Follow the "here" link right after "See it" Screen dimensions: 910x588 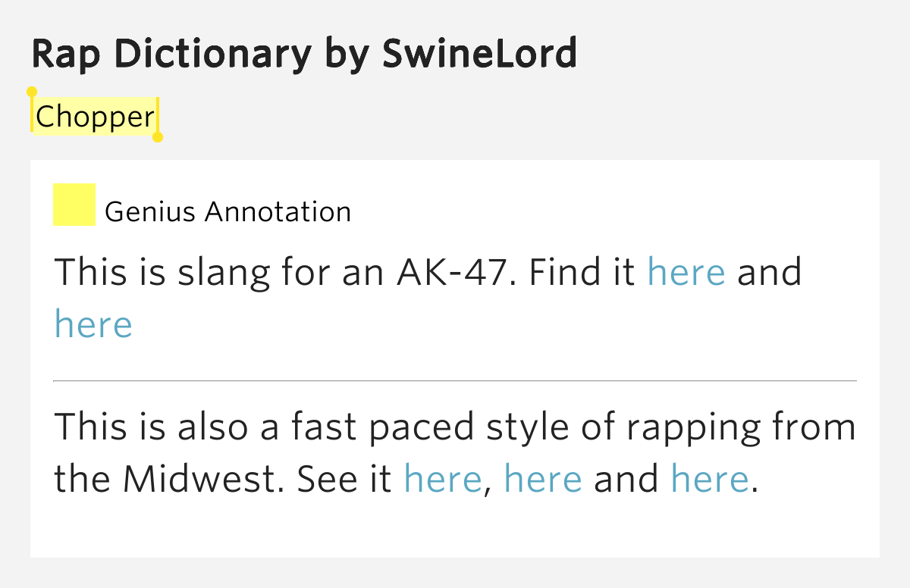(x=442, y=479)
